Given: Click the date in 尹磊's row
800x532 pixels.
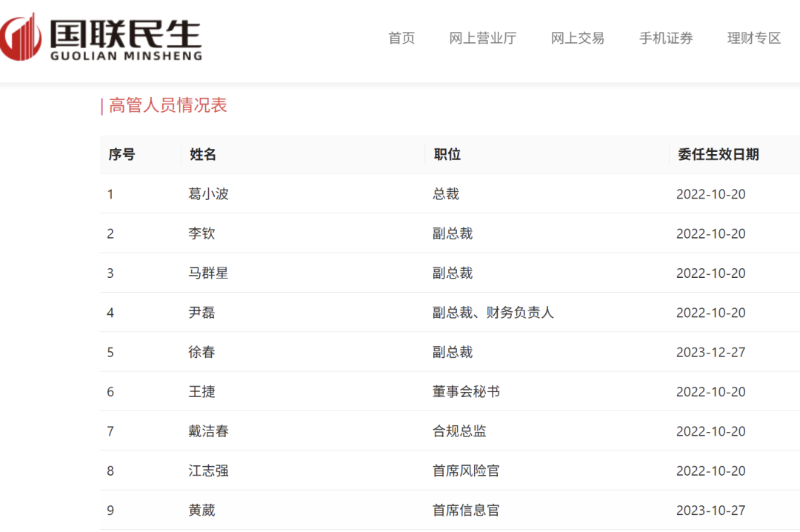Looking at the screenshot, I should (710, 313).
